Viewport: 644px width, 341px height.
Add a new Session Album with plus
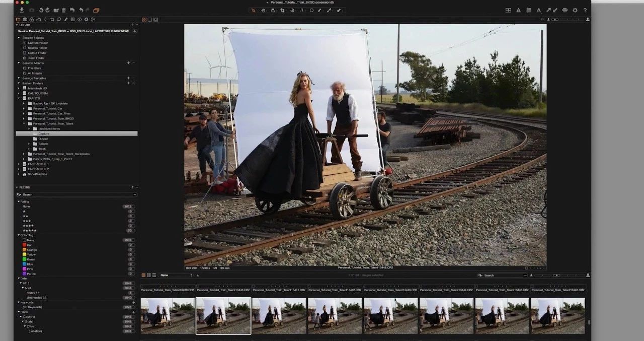click(x=128, y=63)
